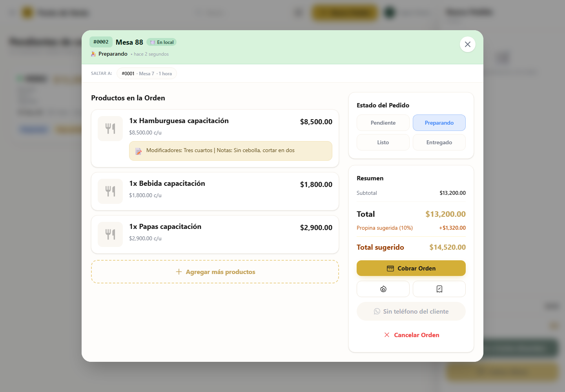The height and width of the screenshot is (392, 565).
Task: Click the Papas capacitación utensils icon
Action: [x=110, y=234]
